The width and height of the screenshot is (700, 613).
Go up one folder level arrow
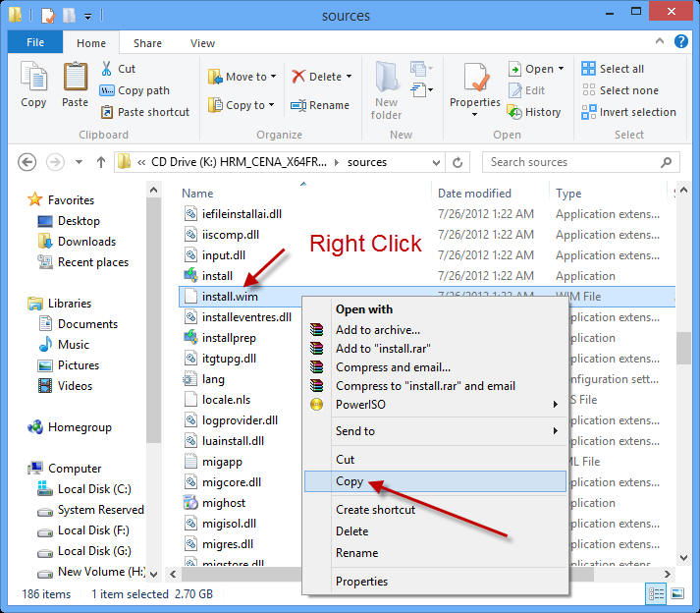pos(101,162)
